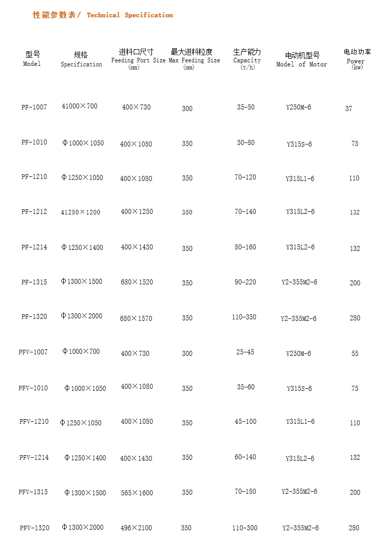Click feeding port size 565×1600
392x546 pixels.
(137, 493)
